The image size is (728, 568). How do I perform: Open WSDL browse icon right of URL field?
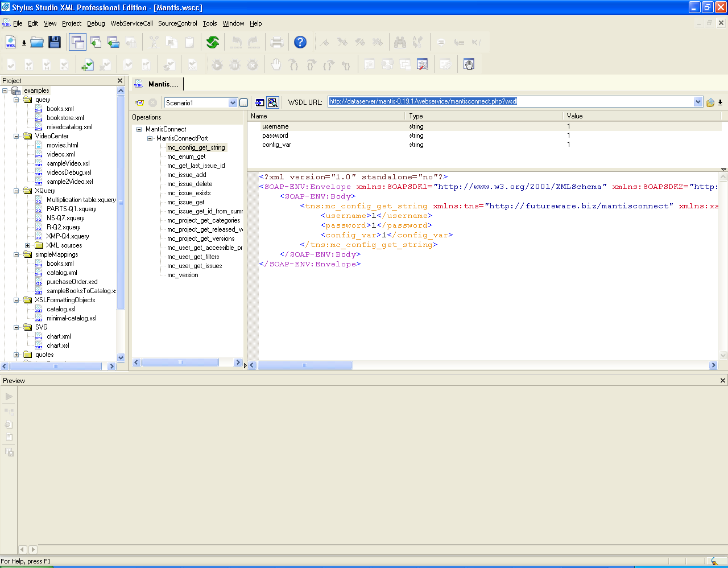[x=710, y=102]
